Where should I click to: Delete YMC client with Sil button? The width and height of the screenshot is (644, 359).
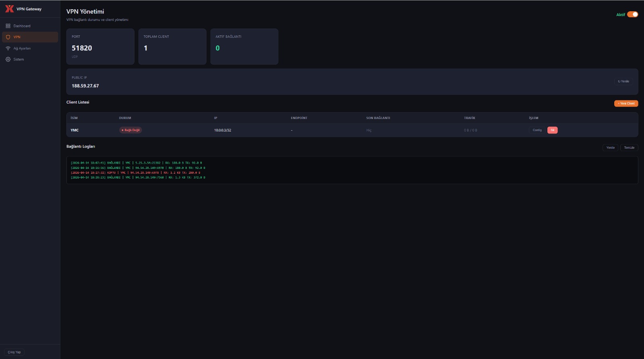(553, 130)
